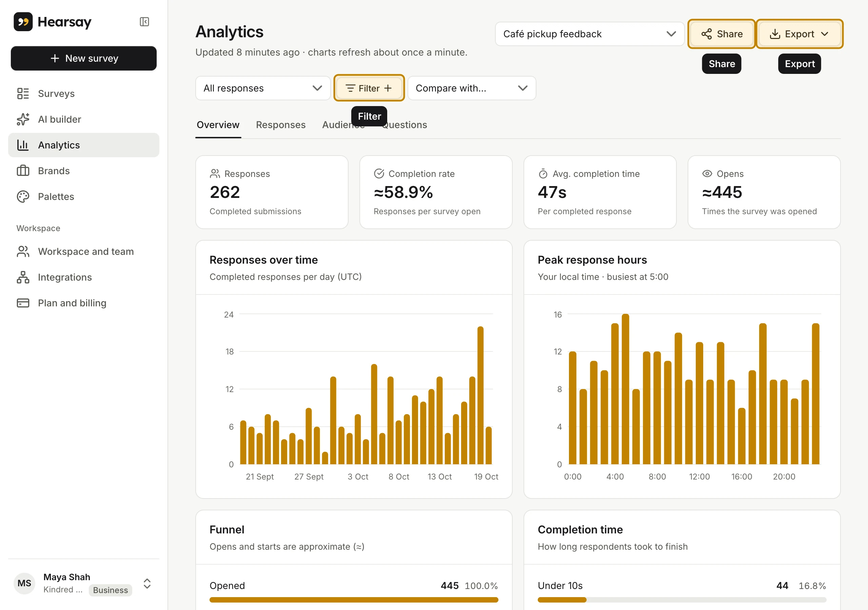Open the Export dropdown button
The height and width of the screenshot is (610, 868).
pyautogui.click(x=799, y=34)
